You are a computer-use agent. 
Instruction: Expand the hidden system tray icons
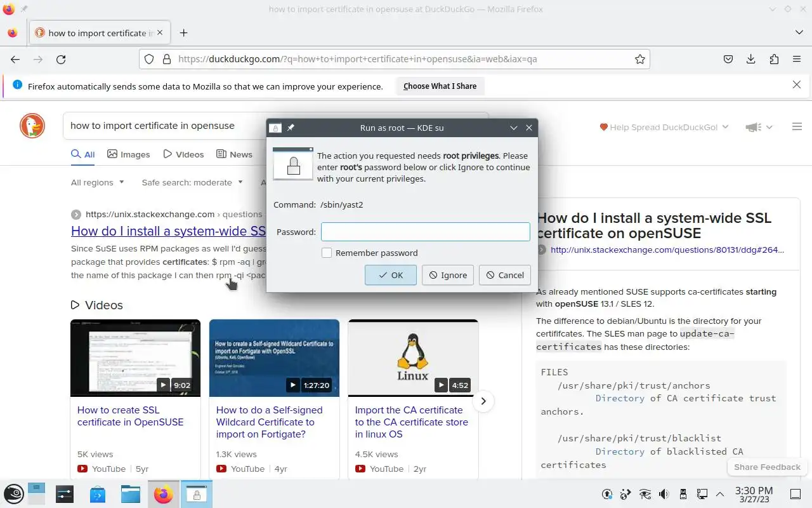point(720,494)
